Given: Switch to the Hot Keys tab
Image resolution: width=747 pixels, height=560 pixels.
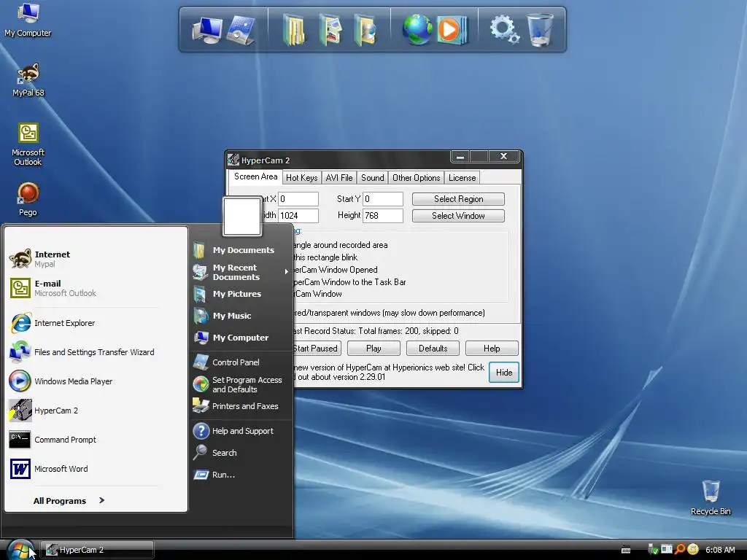Looking at the screenshot, I should (x=301, y=178).
